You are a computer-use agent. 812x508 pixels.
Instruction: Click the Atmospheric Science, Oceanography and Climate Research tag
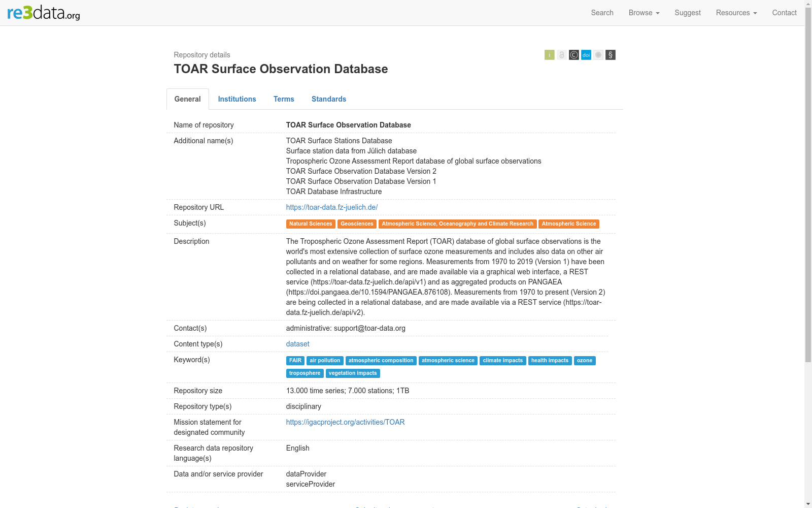tap(458, 224)
